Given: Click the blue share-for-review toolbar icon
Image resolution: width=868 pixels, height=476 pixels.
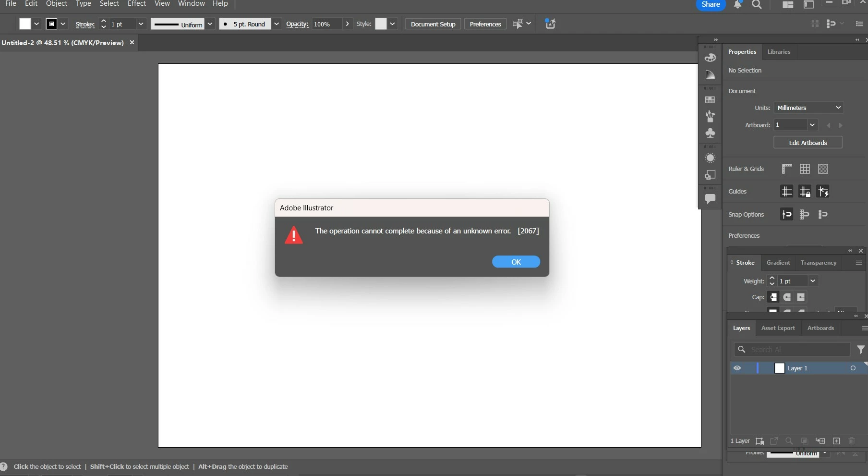Looking at the screenshot, I should pyautogui.click(x=550, y=24).
